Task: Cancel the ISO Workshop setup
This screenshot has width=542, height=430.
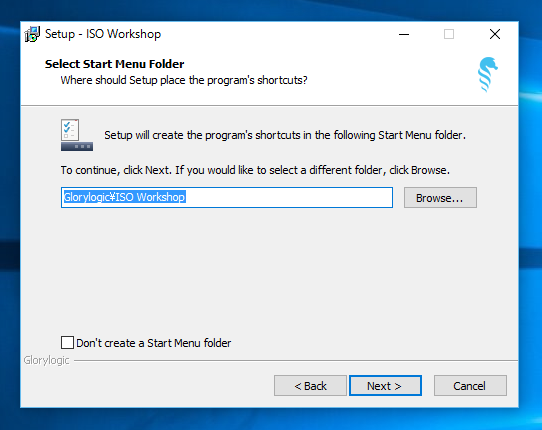Action: (470, 386)
